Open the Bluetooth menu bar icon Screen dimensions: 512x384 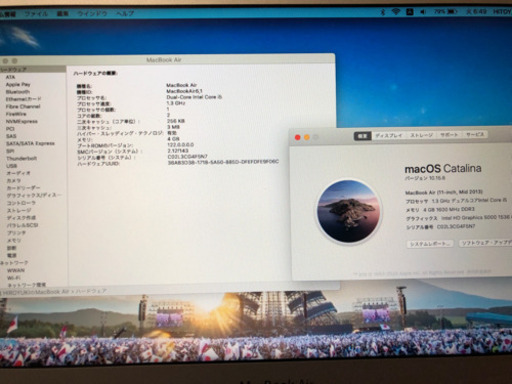(383, 12)
